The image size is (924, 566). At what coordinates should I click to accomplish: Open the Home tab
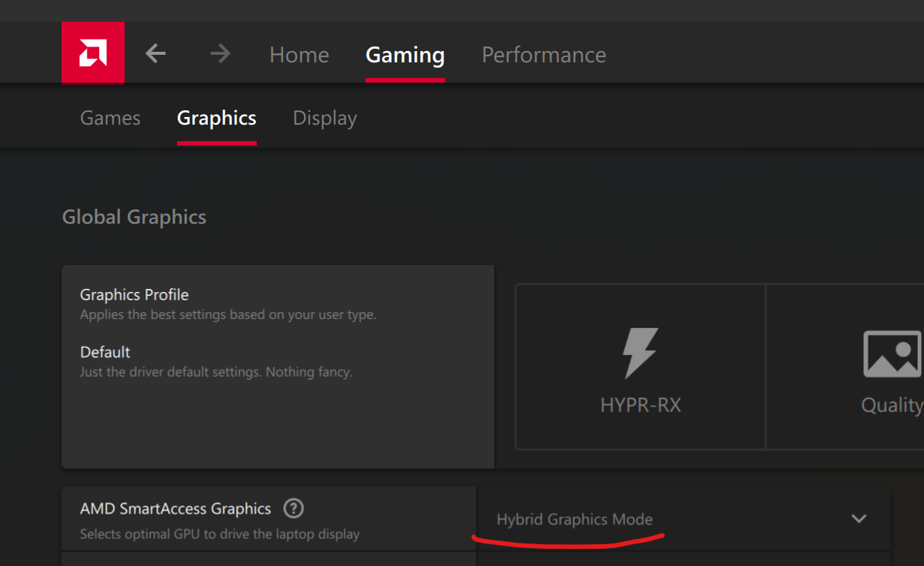click(299, 55)
